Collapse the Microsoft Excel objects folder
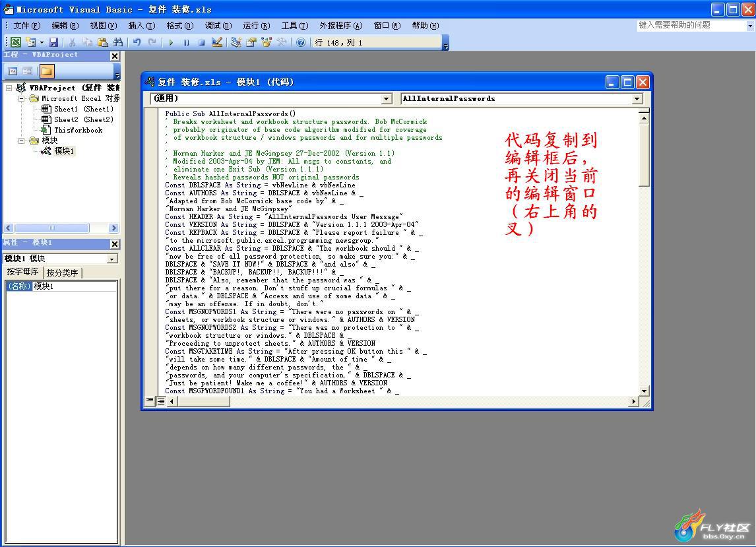The height and width of the screenshot is (547, 756). pos(22,98)
